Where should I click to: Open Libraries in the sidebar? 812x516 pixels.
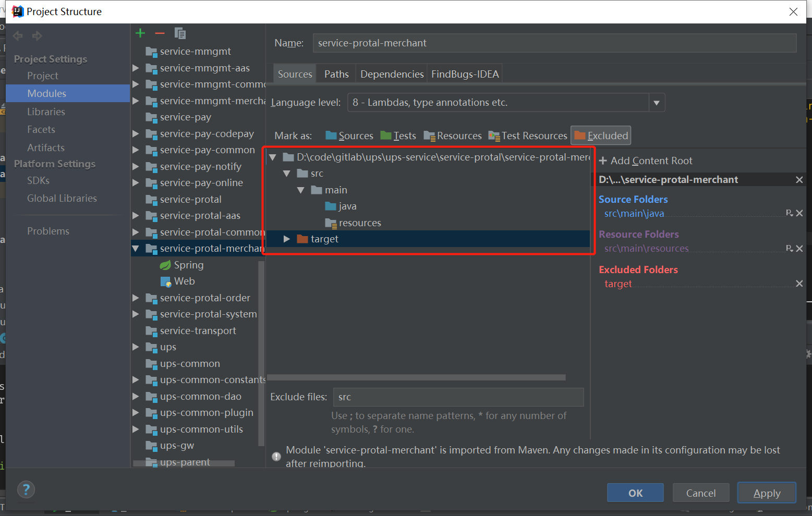[x=46, y=112]
